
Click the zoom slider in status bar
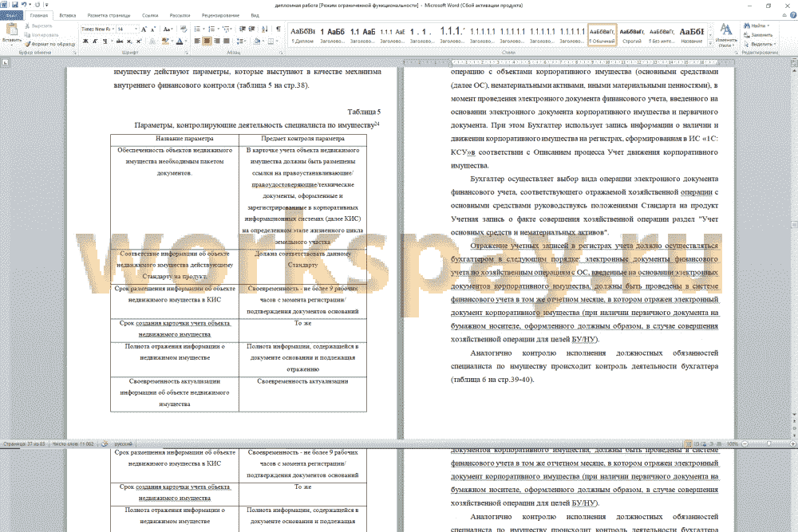click(x=769, y=444)
